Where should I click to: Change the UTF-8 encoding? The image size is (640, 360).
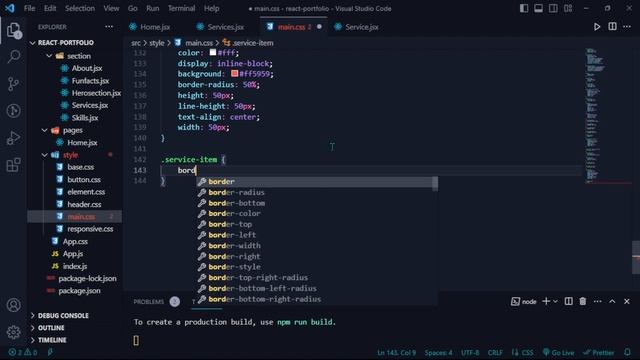470,353
